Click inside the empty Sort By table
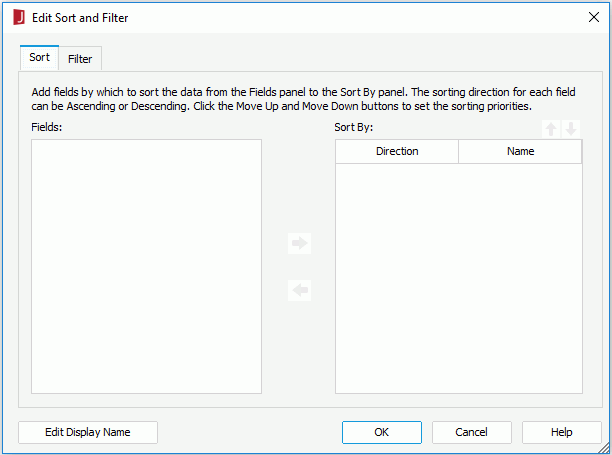The image size is (612, 455). click(459, 278)
